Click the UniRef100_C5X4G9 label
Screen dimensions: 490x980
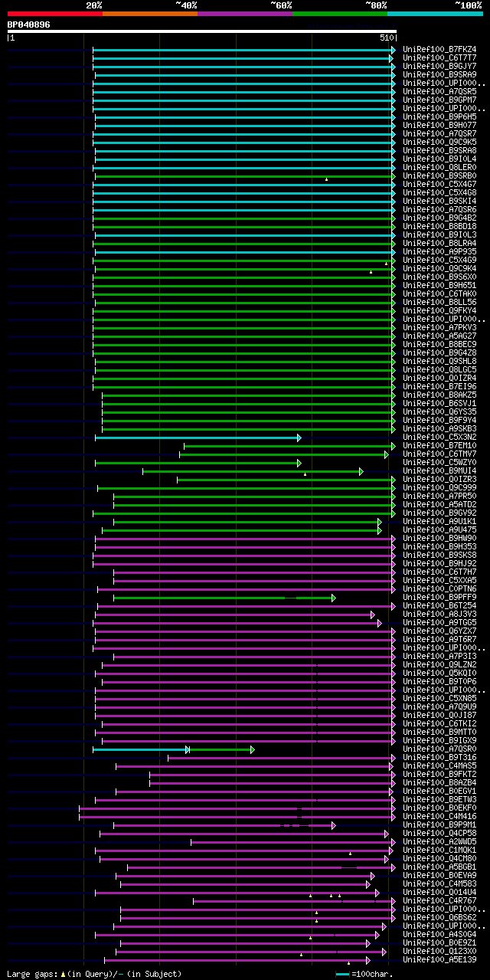tap(439, 260)
